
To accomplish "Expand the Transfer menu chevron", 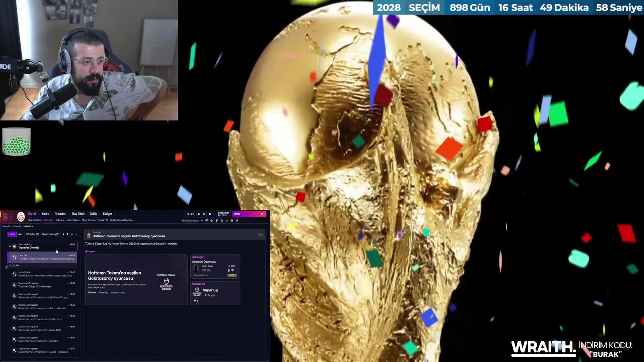I will tap(68, 214).
